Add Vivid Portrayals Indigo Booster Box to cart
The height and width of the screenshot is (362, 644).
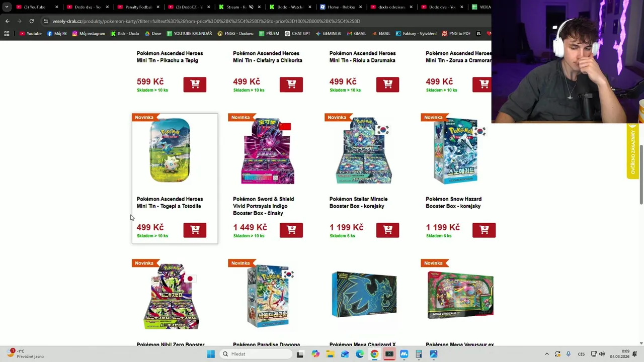point(291,230)
